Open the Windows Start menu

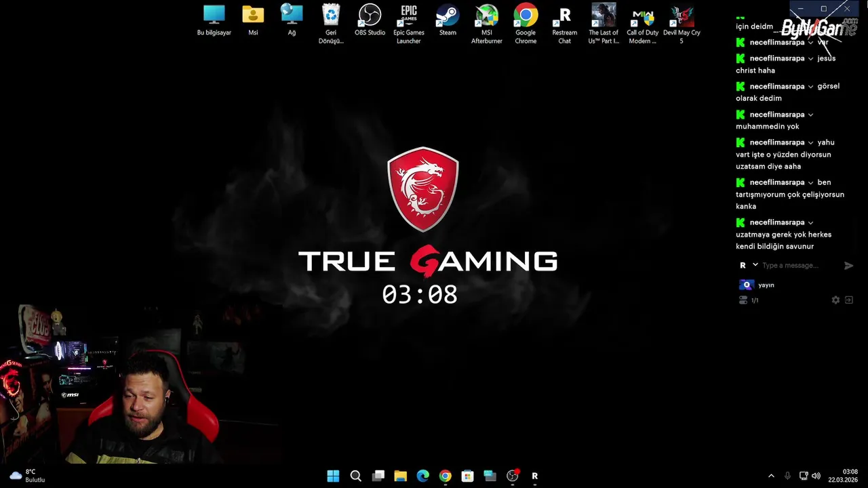[333, 476]
